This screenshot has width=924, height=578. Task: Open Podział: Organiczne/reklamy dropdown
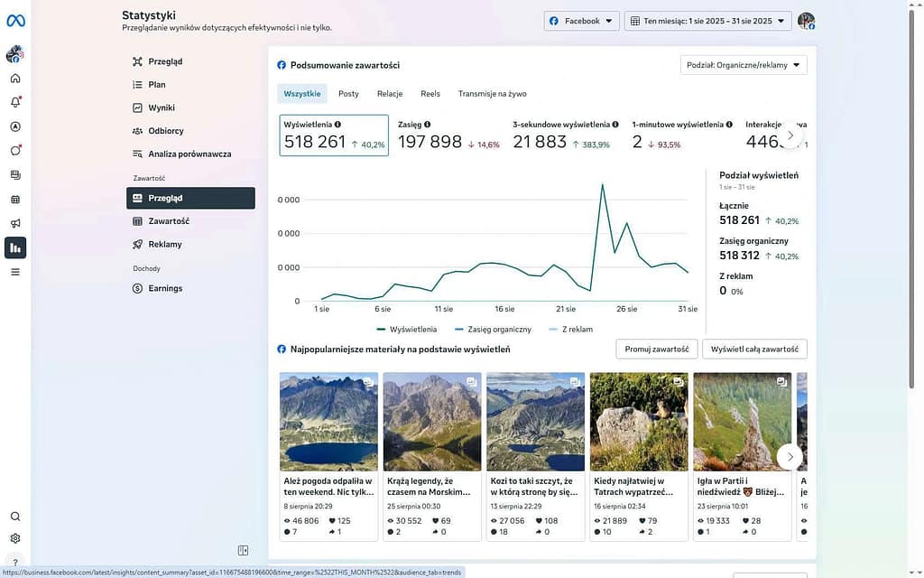[x=744, y=65]
